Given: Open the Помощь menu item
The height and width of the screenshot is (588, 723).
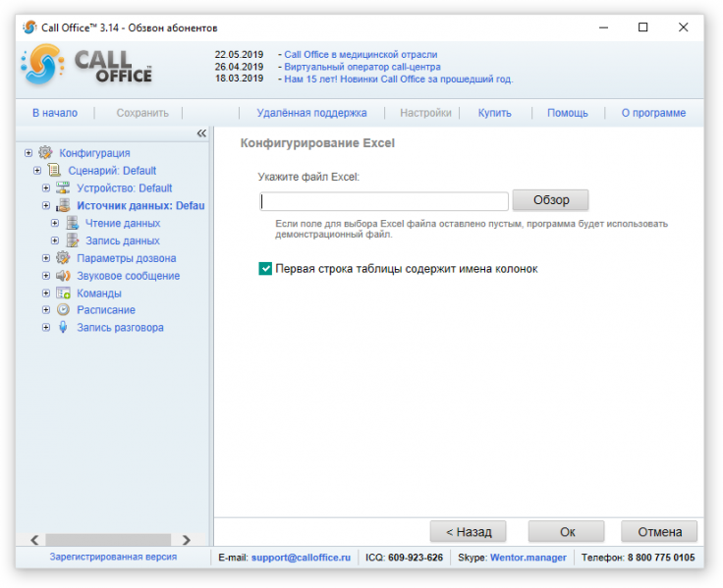Looking at the screenshot, I should click(x=568, y=113).
